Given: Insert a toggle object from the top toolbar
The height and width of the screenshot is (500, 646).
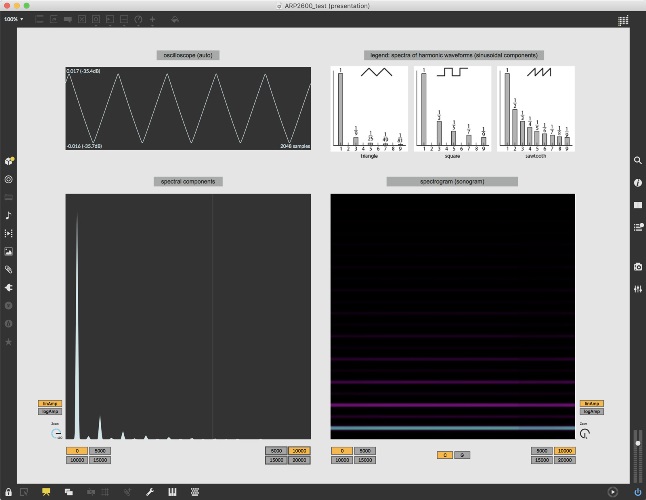Looking at the screenshot, I should click(82, 19).
